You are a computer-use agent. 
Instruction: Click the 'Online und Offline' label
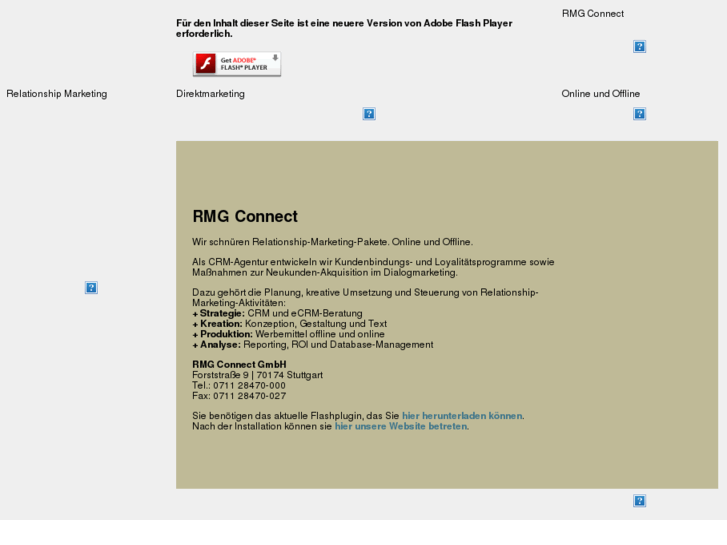tap(600, 94)
